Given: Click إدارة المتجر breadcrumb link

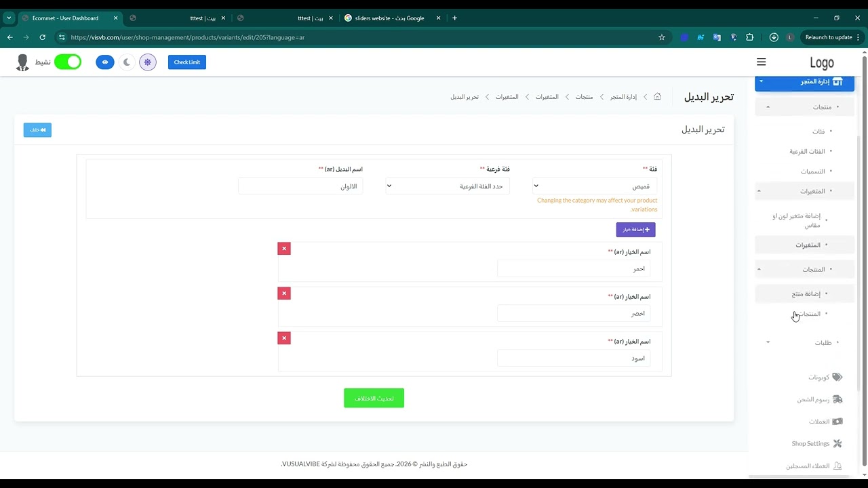Looking at the screenshot, I should [623, 97].
